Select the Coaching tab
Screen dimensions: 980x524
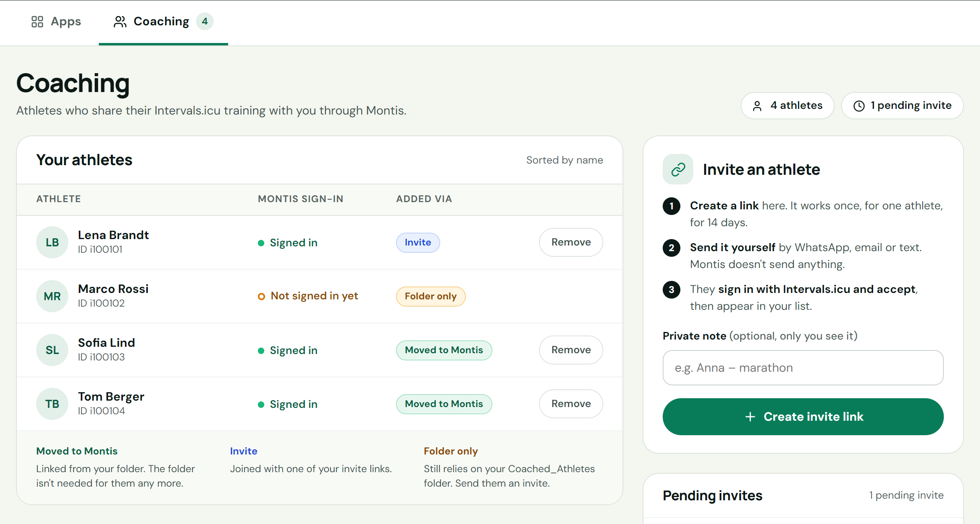click(163, 22)
